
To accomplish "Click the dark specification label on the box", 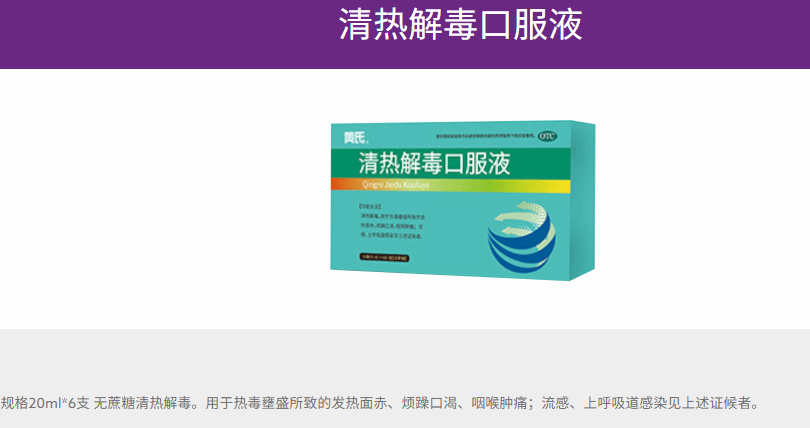I will coord(385,257).
